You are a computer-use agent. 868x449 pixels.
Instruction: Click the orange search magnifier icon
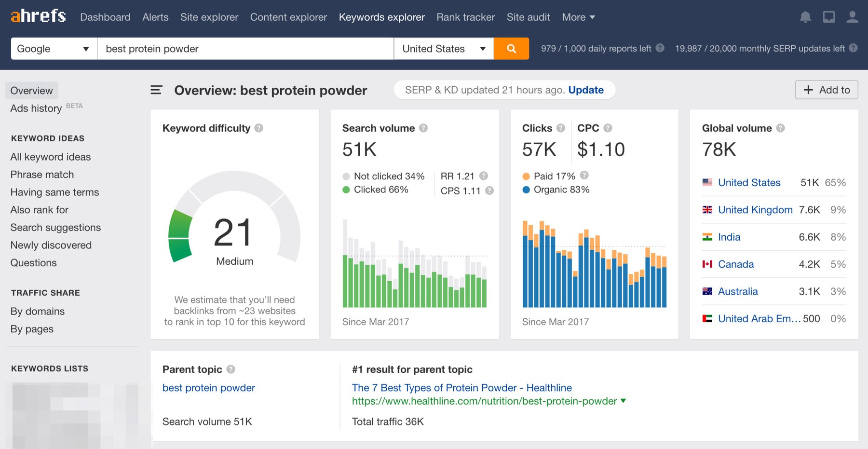511,48
